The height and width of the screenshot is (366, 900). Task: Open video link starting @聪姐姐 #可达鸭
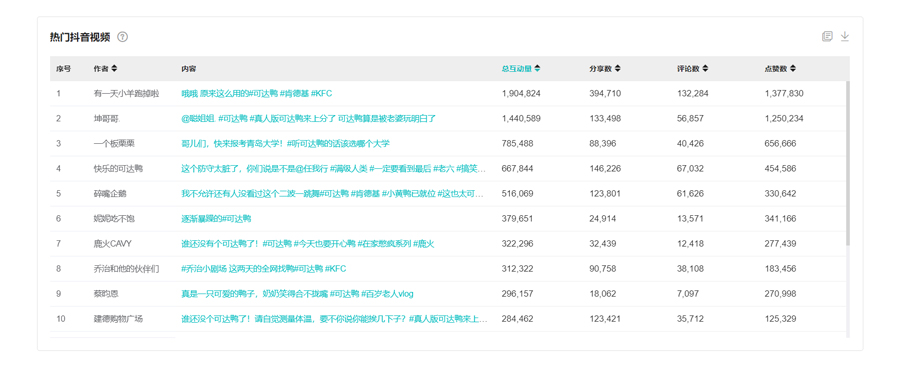click(x=309, y=119)
